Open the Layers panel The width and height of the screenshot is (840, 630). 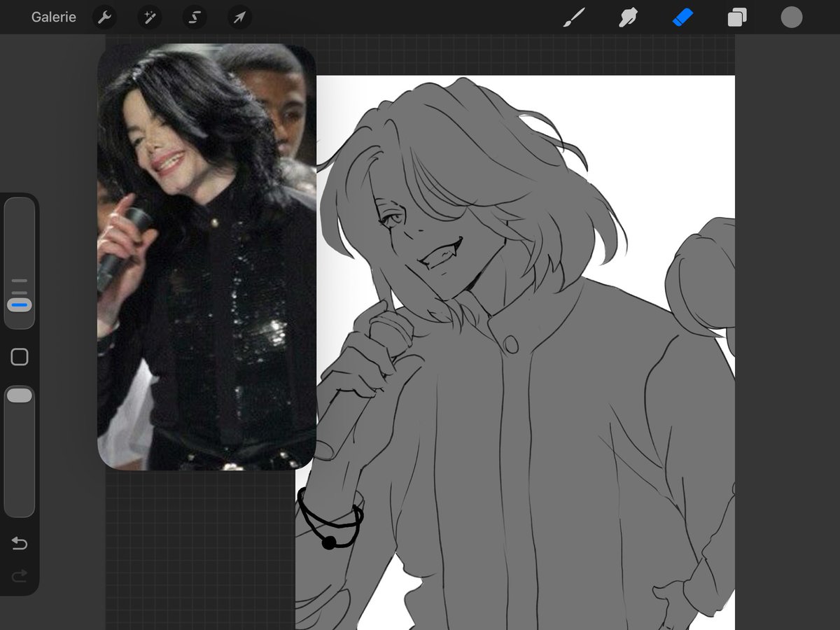737,17
